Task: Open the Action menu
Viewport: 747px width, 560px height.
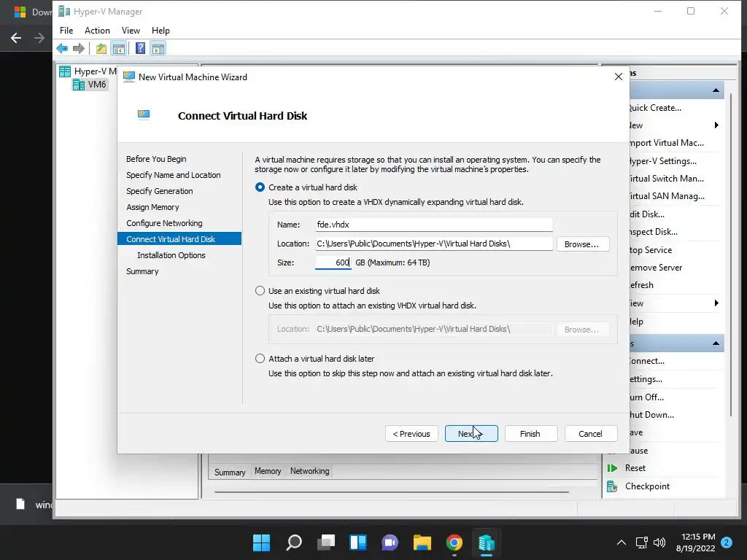Action: tap(97, 31)
